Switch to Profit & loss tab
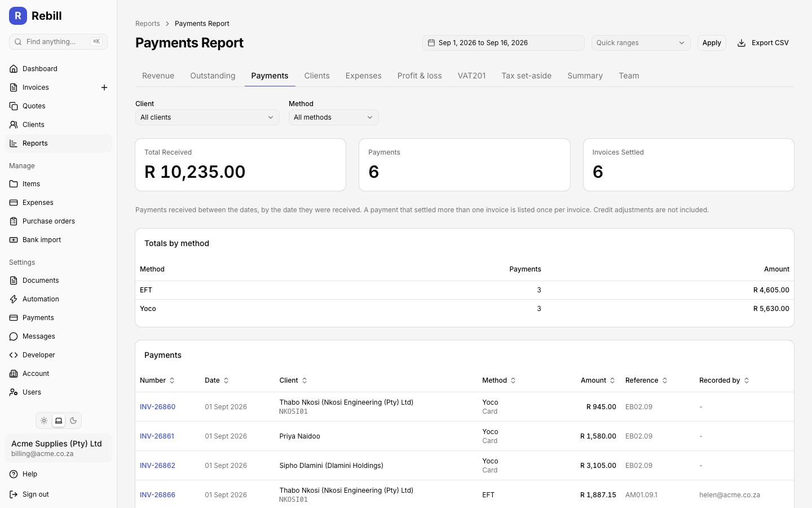Screen dimensions: 812x508 [x=420, y=76]
